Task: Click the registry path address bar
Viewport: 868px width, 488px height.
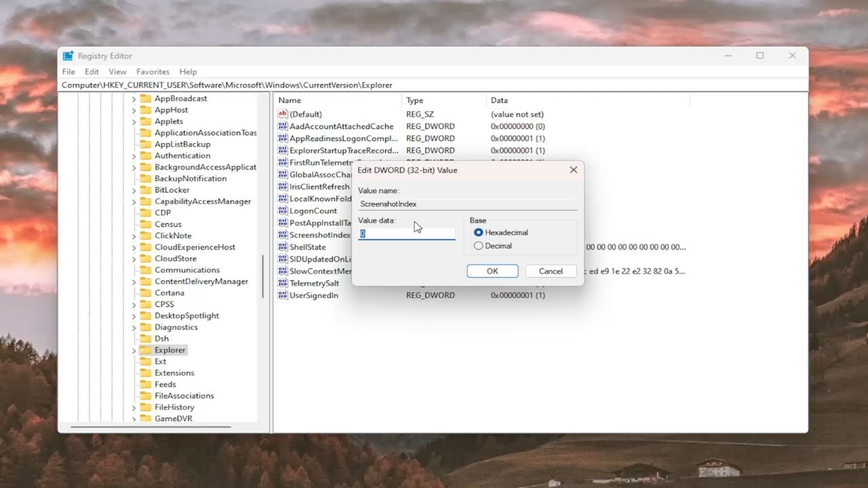Action: [x=433, y=85]
